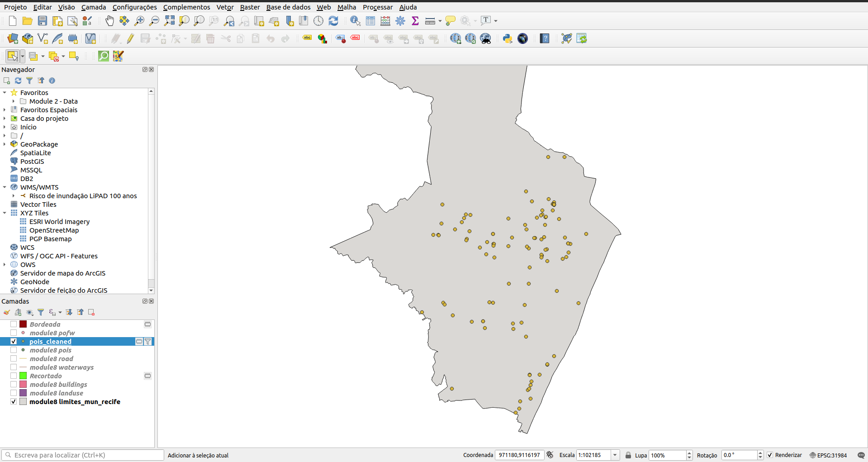Enable the Bordeada layer checkbox
Screen dimensions: 868x462
point(14,324)
